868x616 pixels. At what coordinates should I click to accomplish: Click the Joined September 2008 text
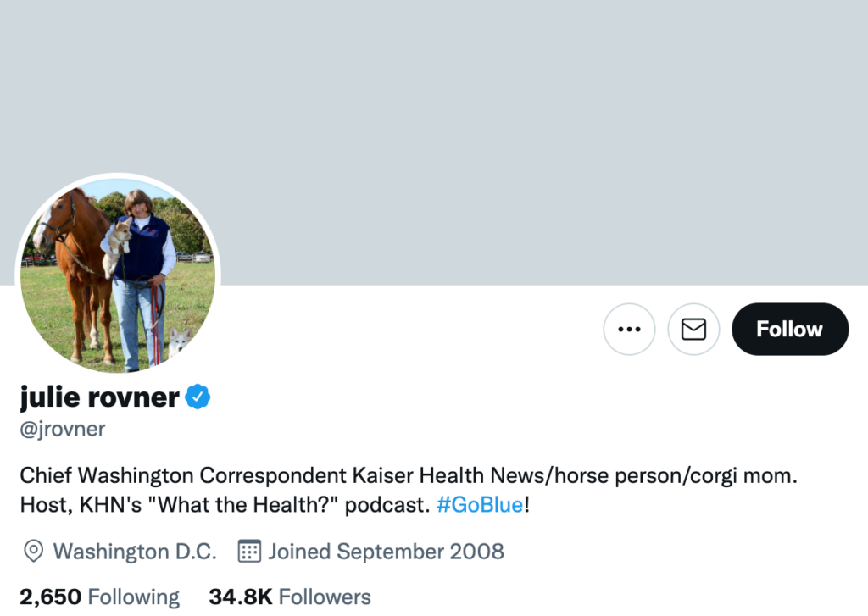386,552
